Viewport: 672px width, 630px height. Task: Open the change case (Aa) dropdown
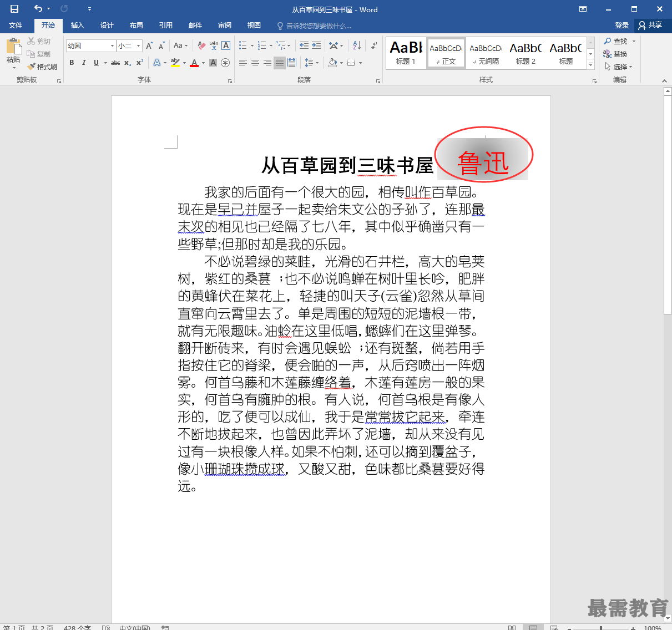pos(180,45)
